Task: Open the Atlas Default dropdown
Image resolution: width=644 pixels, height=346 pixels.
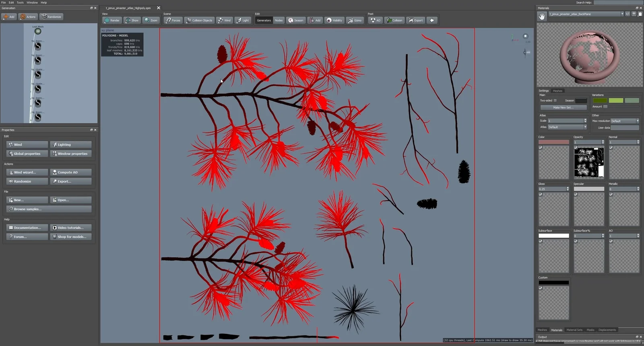Action: (567, 127)
